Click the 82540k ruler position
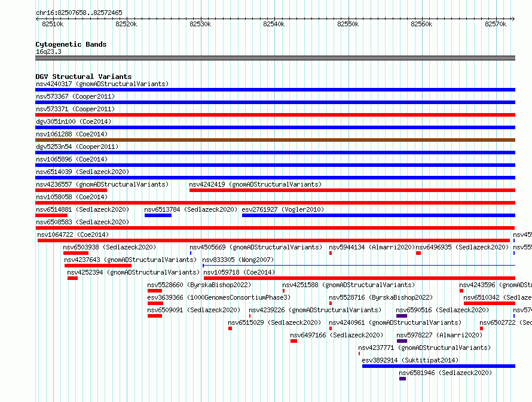The height and width of the screenshot is (402, 532). pyautogui.click(x=274, y=24)
